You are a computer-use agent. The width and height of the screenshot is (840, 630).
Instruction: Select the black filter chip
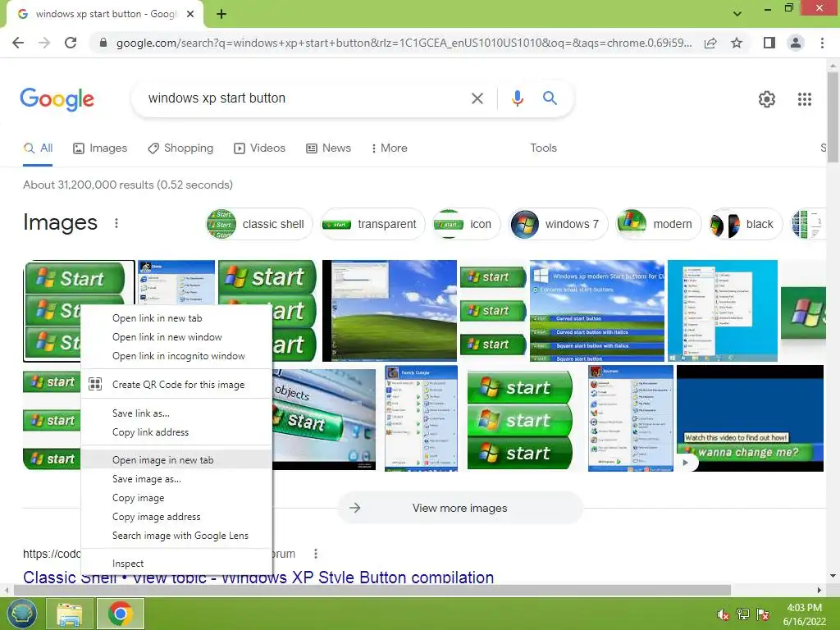(x=745, y=224)
